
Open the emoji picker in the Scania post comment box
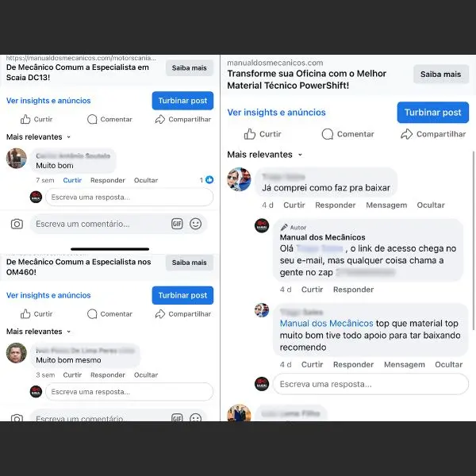tap(195, 224)
